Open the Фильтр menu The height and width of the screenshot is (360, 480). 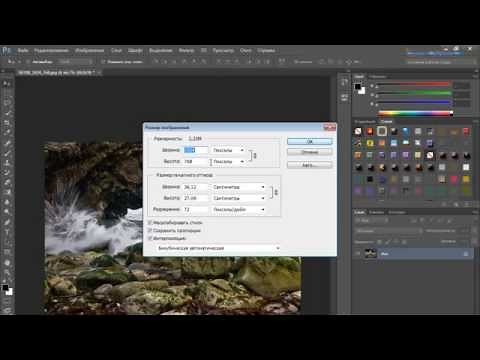pos(186,51)
